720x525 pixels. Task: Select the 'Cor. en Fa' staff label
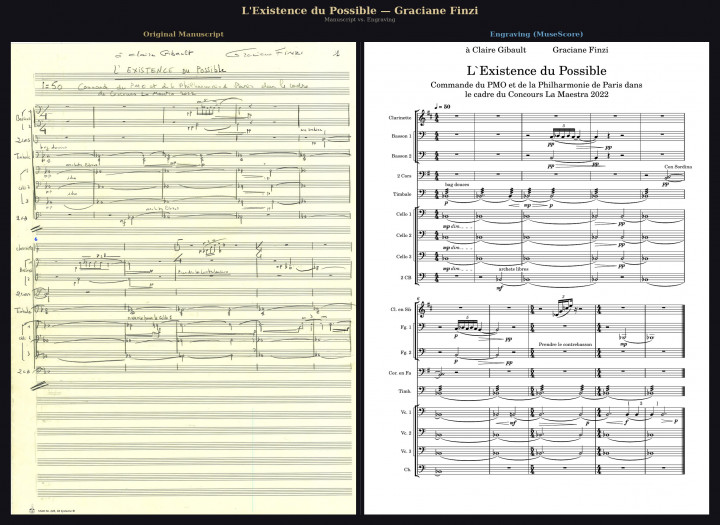(400, 373)
